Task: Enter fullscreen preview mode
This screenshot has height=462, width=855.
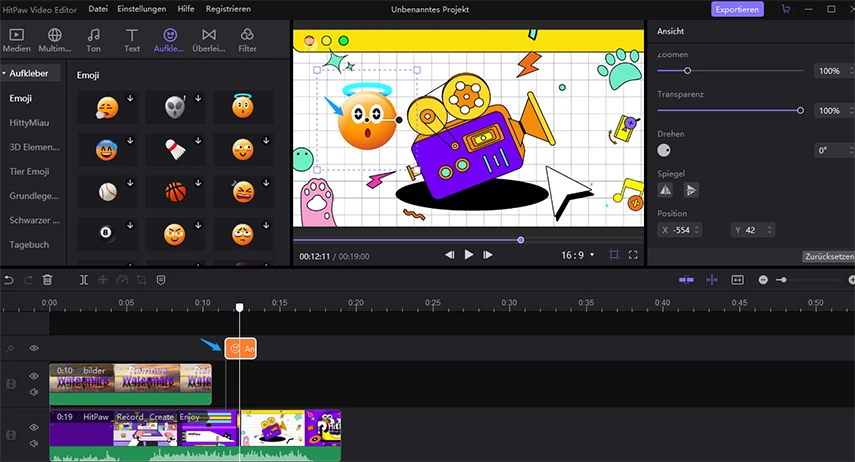Action: click(633, 255)
